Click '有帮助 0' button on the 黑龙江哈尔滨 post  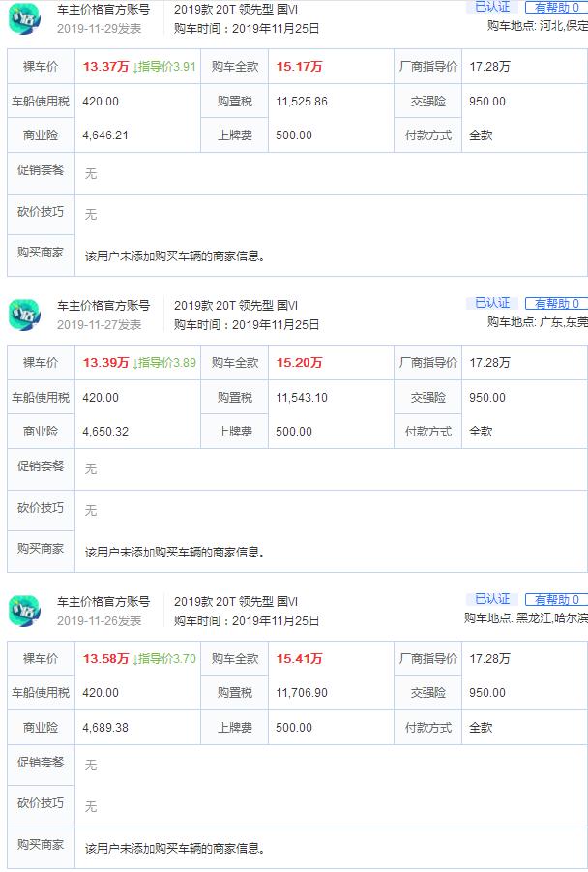pos(556,599)
